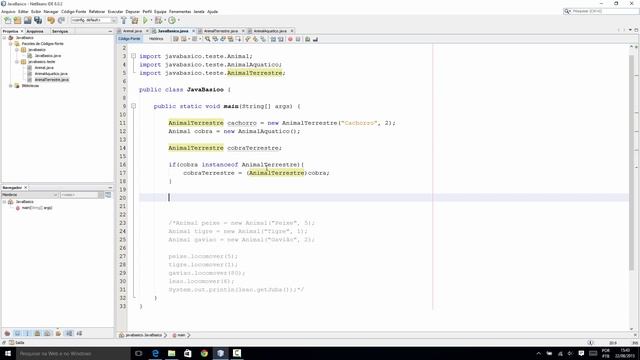Open dropdown arrow next to Run button
This screenshot has width=640, height=360.
pos(151,20)
